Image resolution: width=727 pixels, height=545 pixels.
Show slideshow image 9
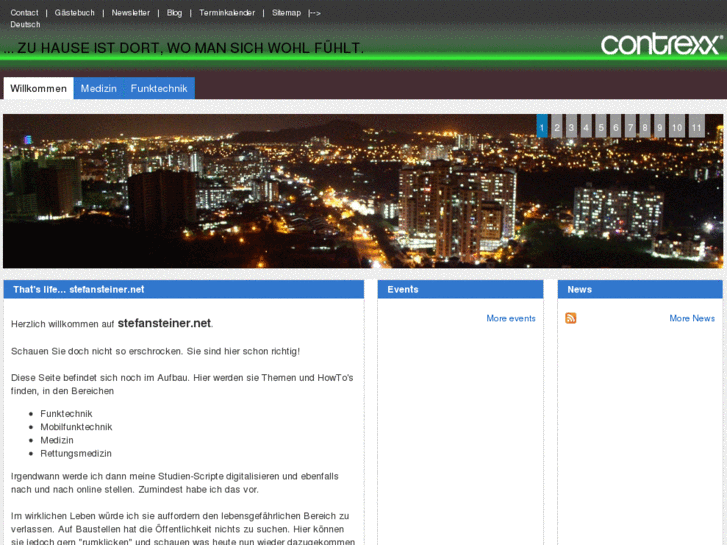pyautogui.click(x=660, y=126)
